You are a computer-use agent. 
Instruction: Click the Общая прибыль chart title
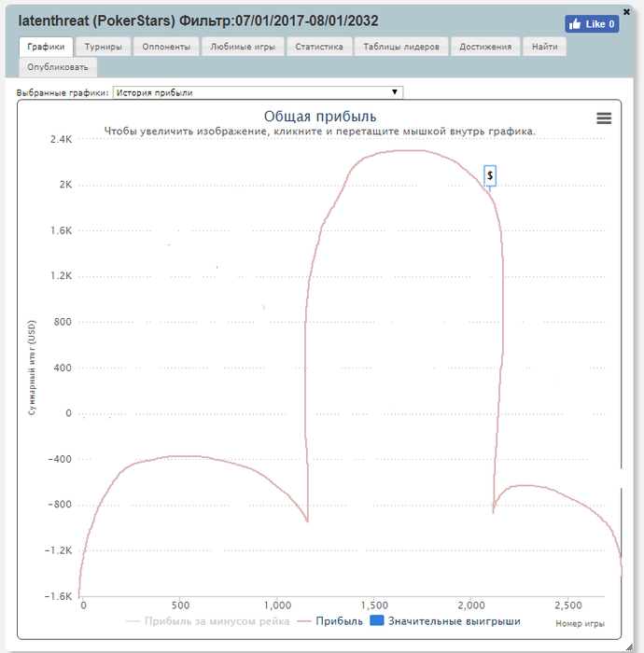[x=320, y=117]
